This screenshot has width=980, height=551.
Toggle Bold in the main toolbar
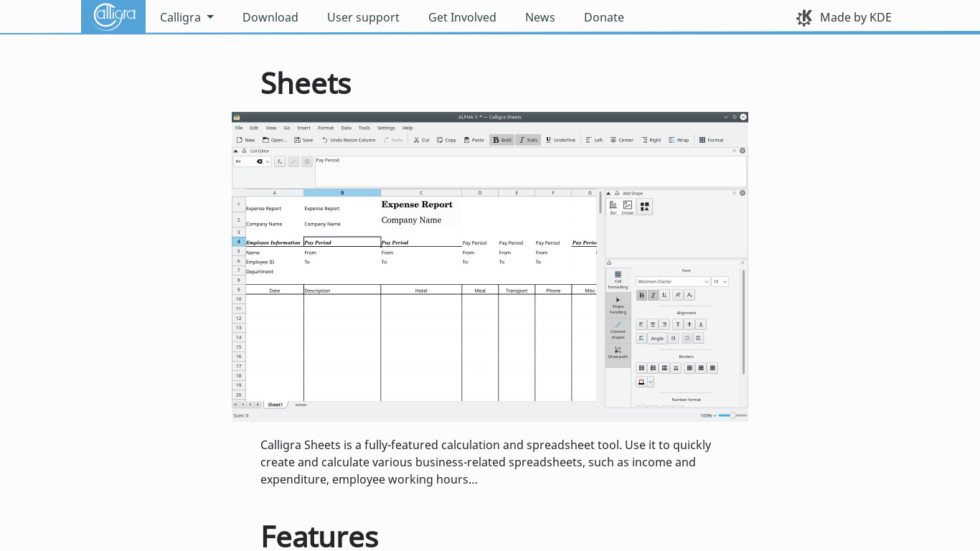(501, 140)
